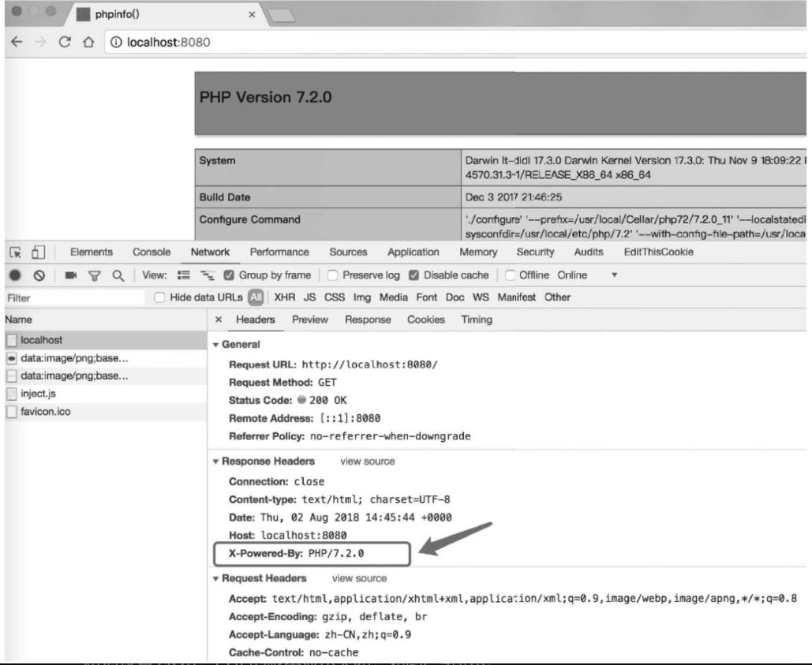Go to the browser home page
This screenshot has width=812, height=665.
(x=88, y=42)
